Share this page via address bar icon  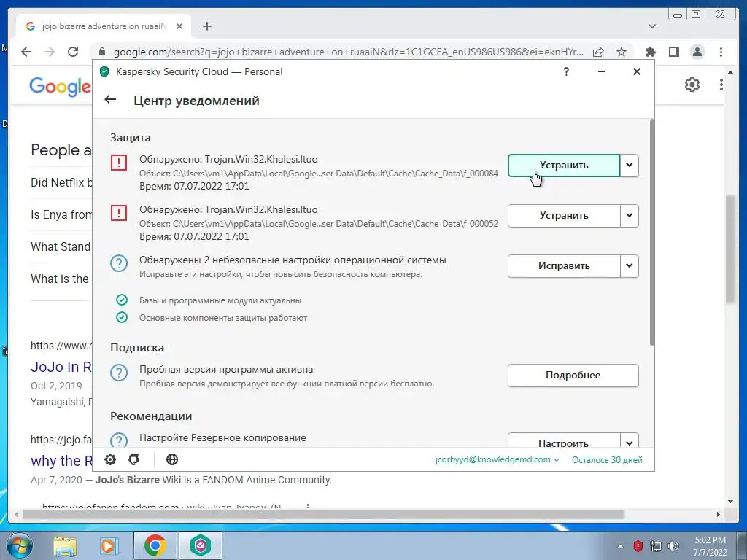598,52
